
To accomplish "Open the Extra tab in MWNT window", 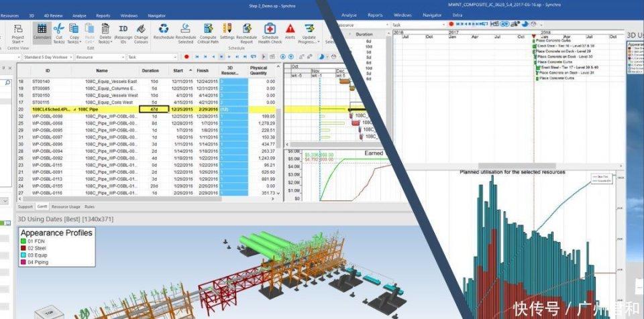I will 457,15.
